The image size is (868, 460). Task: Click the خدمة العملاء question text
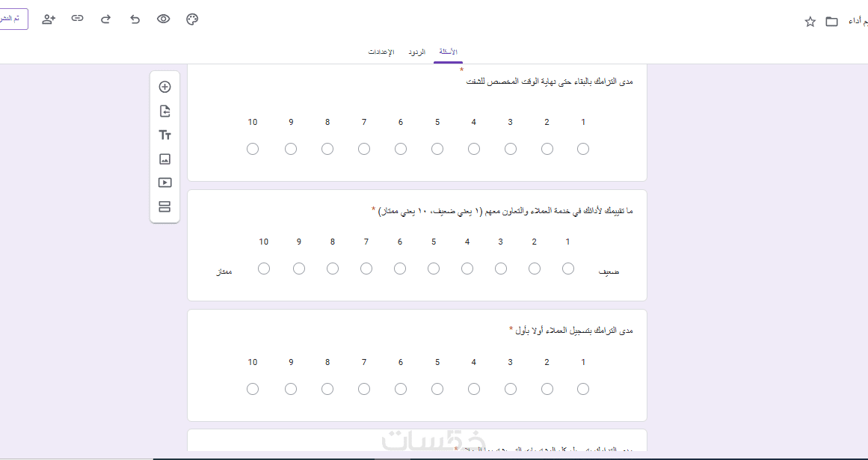click(507, 211)
